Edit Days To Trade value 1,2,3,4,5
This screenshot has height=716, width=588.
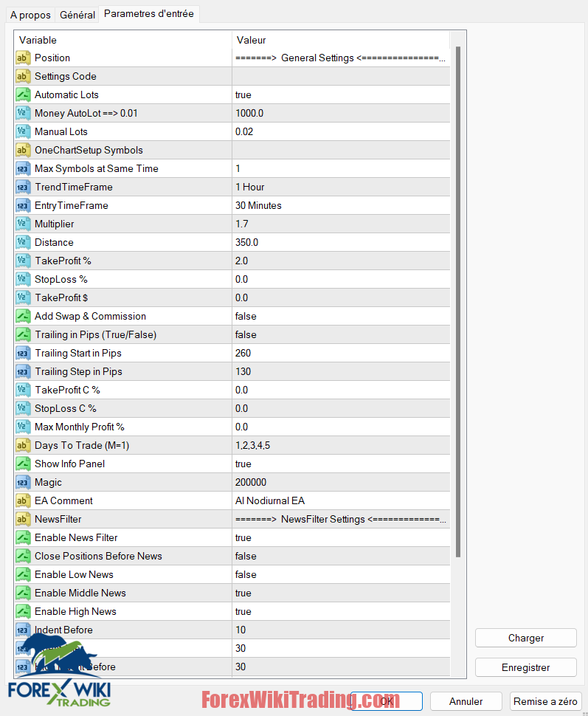(x=341, y=445)
